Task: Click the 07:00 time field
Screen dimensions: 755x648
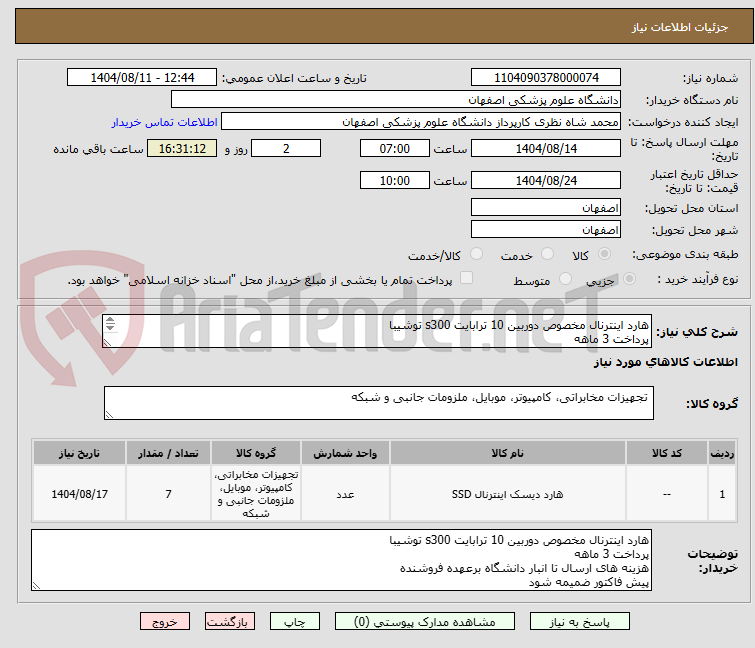Action: 394,148
